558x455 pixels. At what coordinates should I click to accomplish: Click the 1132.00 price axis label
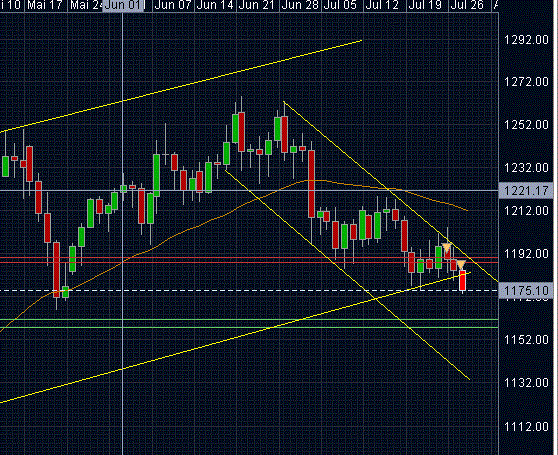pyautogui.click(x=526, y=383)
